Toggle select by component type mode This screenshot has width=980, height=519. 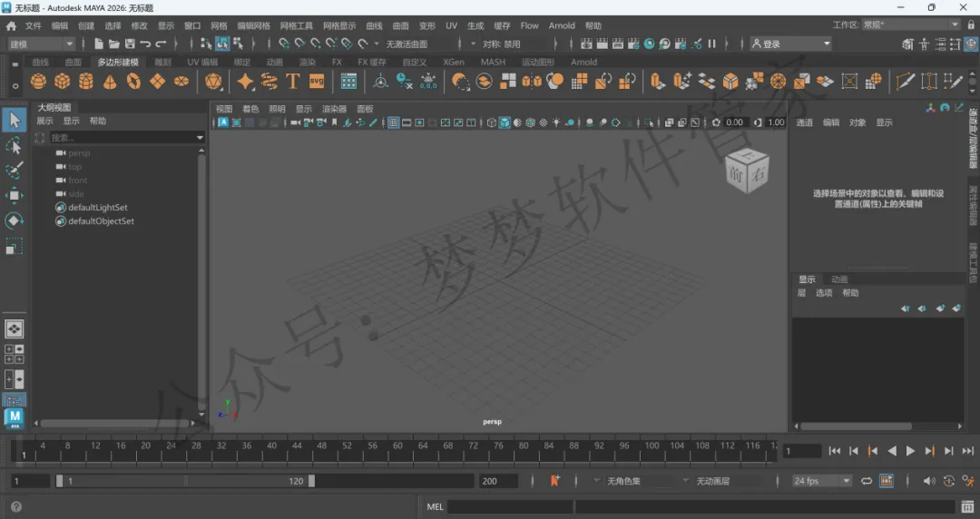pyautogui.click(x=238, y=44)
